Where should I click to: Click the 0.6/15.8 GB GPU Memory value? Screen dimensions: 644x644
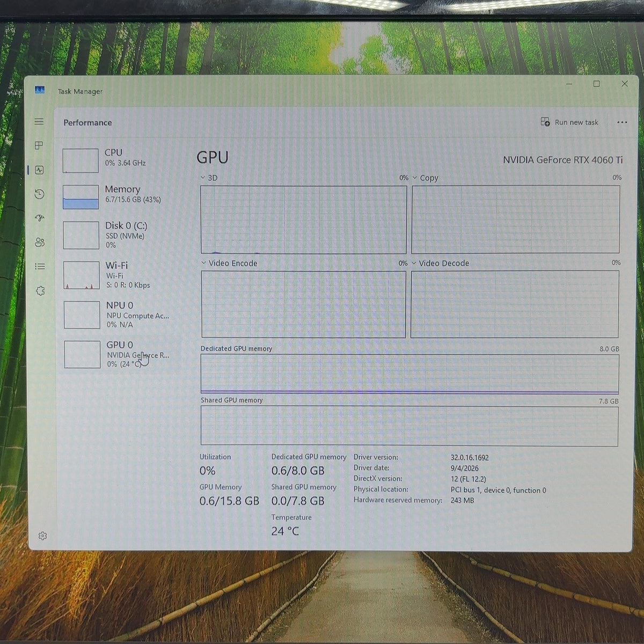[229, 501]
